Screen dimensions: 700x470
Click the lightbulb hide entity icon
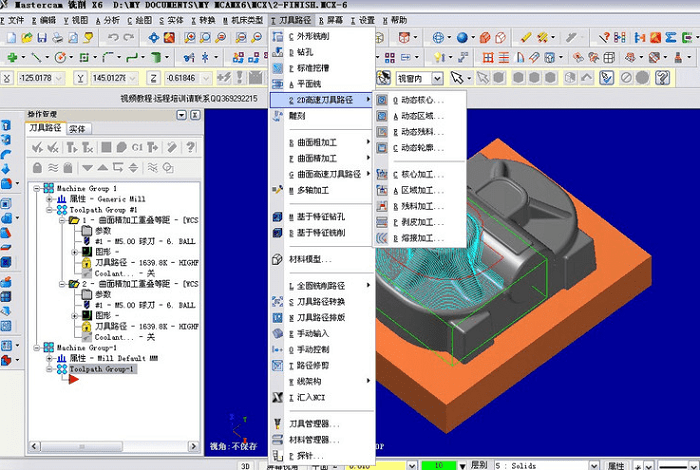pyautogui.click(x=439, y=57)
